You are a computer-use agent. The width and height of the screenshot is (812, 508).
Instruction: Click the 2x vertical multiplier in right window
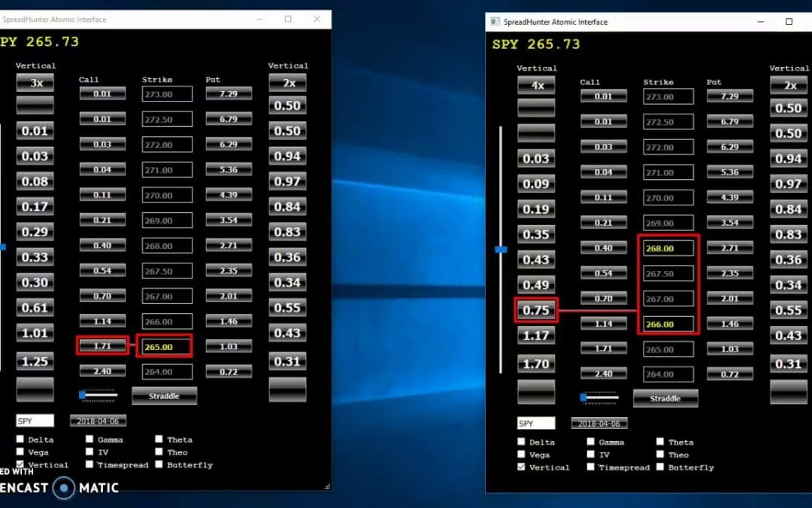coord(789,85)
